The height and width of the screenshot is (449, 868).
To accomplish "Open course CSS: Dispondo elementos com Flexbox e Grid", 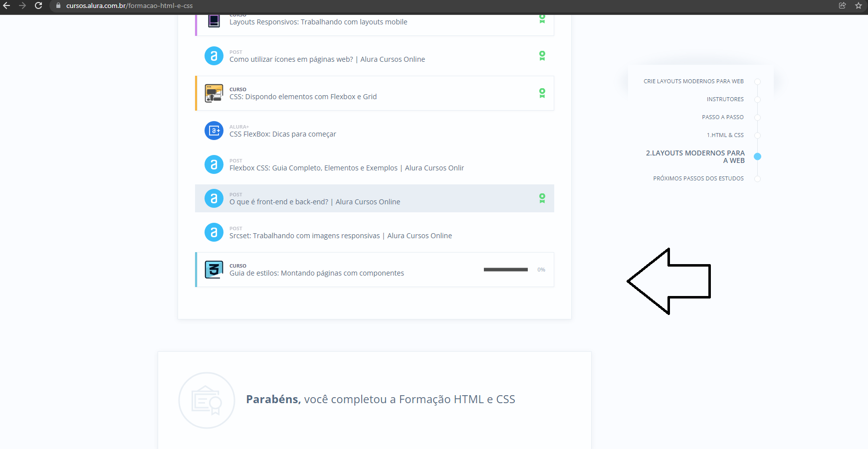I will [303, 97].
